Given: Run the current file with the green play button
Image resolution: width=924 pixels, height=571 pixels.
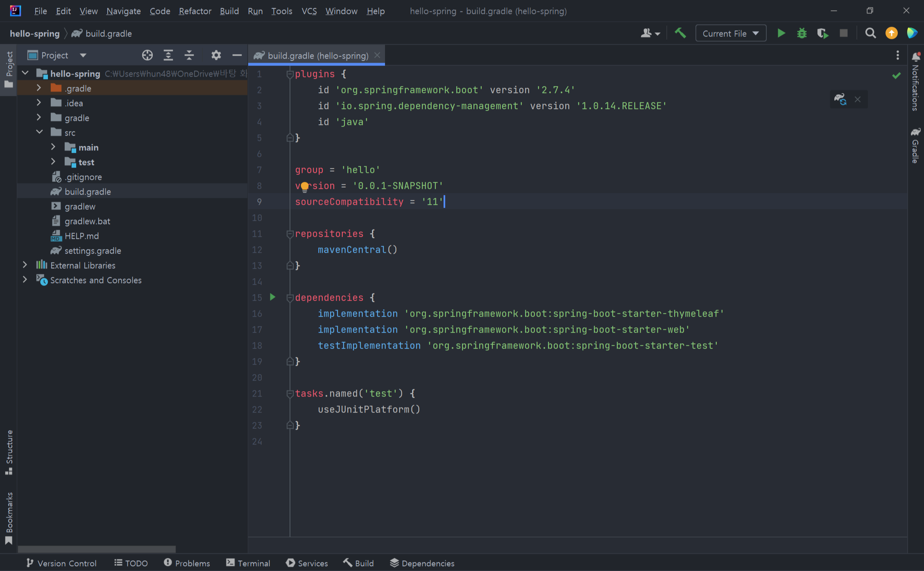Looking at the screenshot, I should pyautogui.click(x=781, y=33).
